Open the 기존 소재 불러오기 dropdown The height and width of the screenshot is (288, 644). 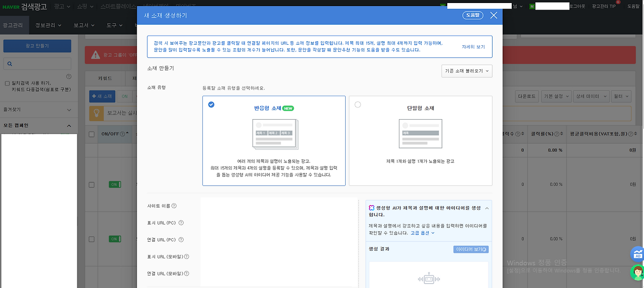[x=467, y=71]
